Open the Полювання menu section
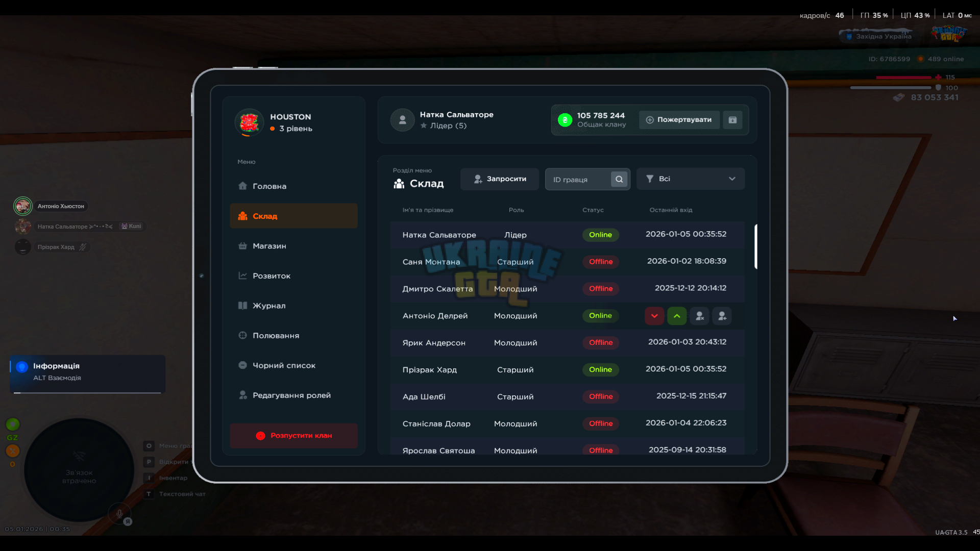 coord(293,336)
